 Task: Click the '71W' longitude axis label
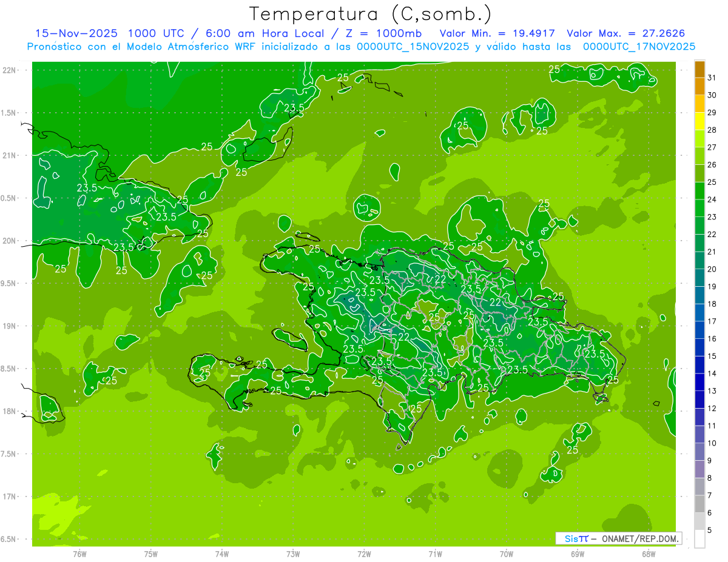(435, 554)
